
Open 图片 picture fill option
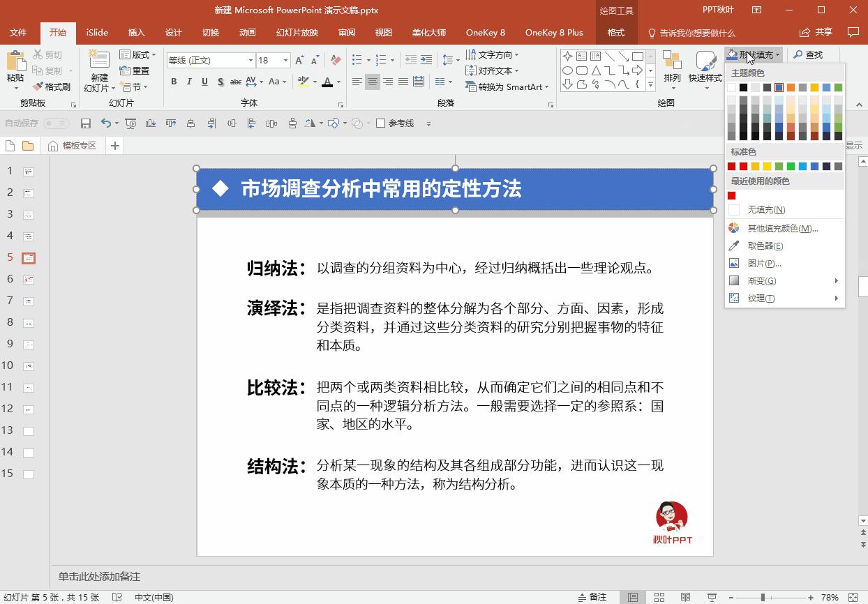click(x=765, y=262)
